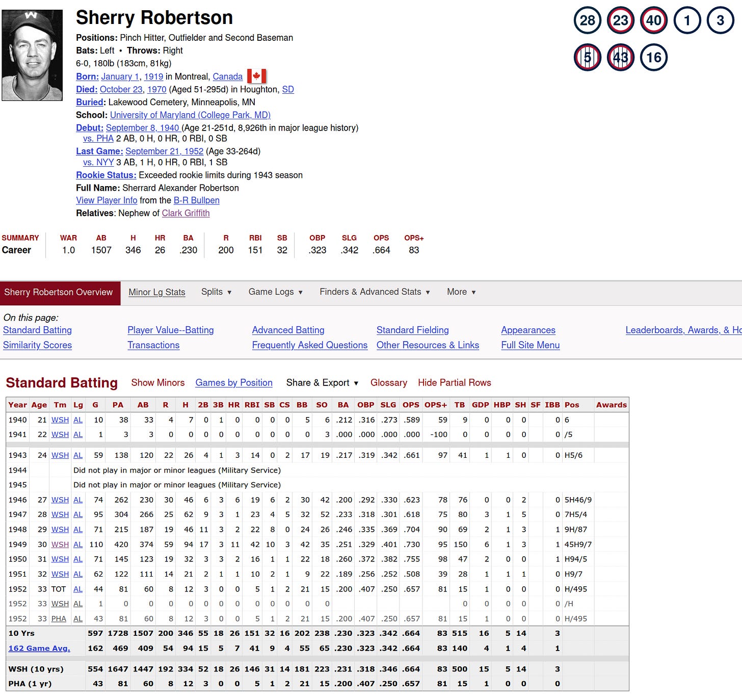Open the Minor Lg Stats tab
This screenshot has width=742, height=700.
pyautogui.click(x=156, y=292)
